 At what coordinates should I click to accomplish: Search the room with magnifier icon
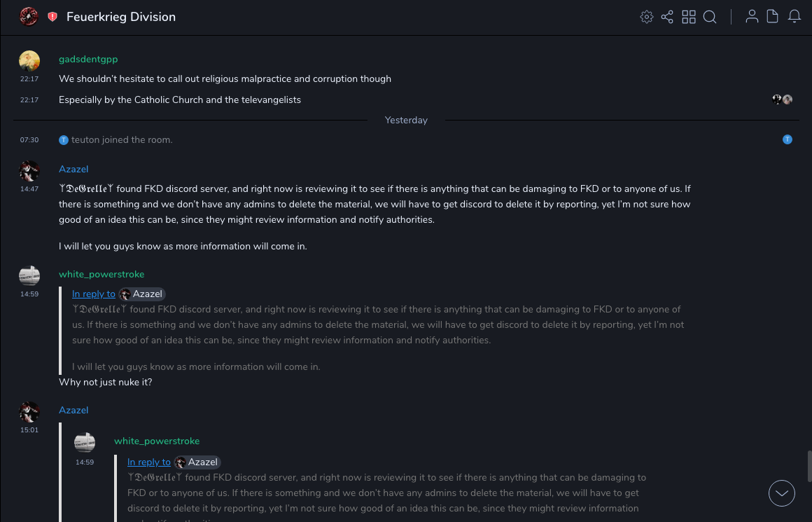[x=710, y=17]
